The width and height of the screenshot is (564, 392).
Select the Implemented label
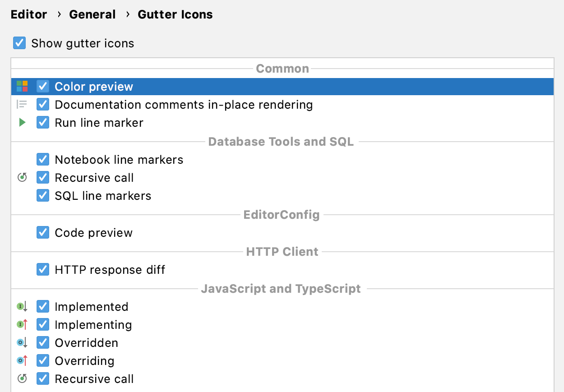pos(92,307)
